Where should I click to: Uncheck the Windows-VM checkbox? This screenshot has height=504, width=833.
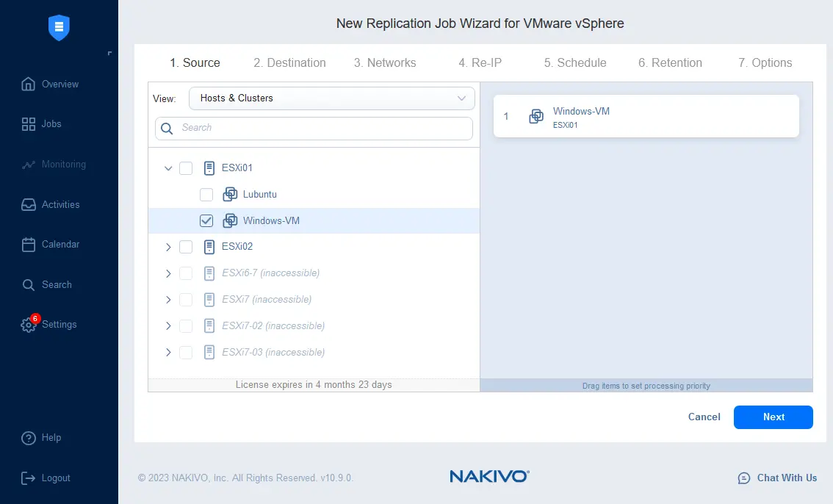pos(206,221)
